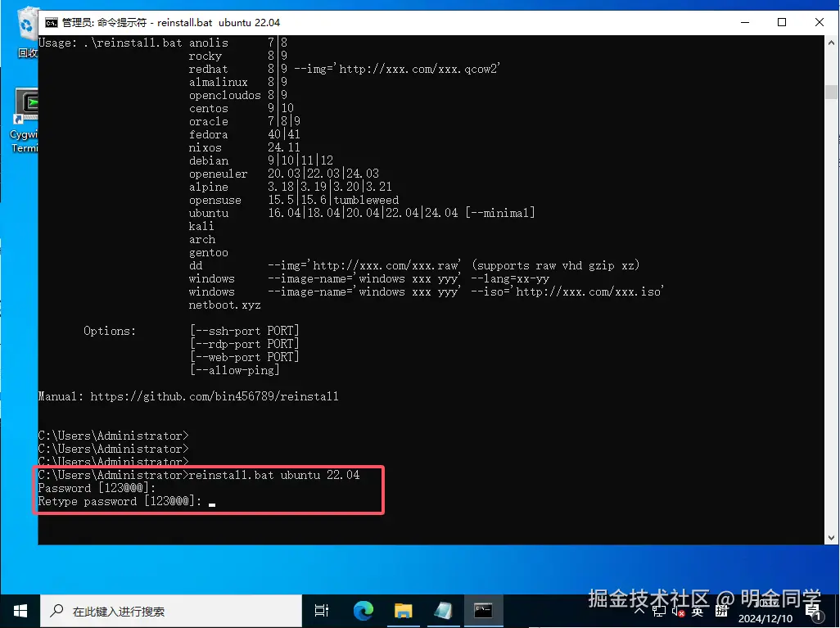Click the 'opencloudos' line

[x=238, y=95]
